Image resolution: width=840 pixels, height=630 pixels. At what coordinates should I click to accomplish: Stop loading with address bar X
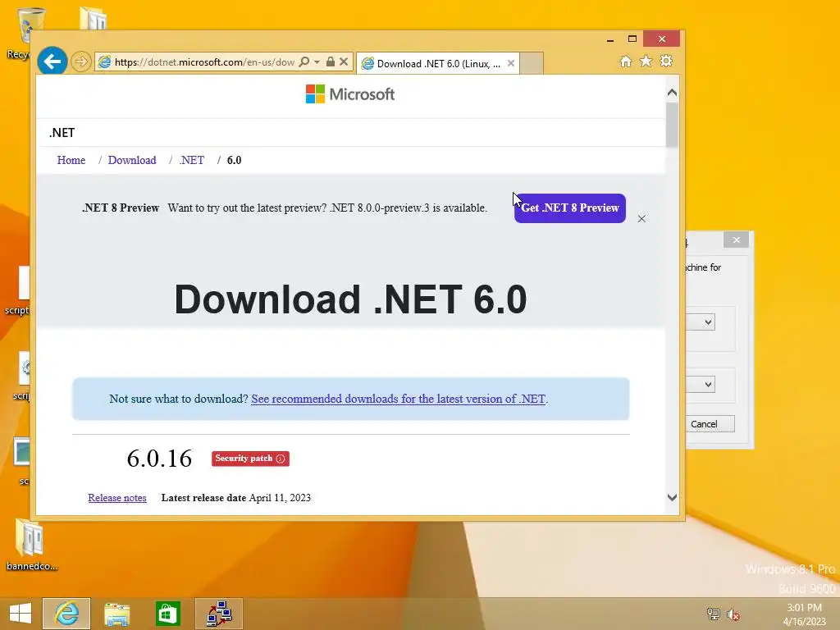(x=344, y=62)
